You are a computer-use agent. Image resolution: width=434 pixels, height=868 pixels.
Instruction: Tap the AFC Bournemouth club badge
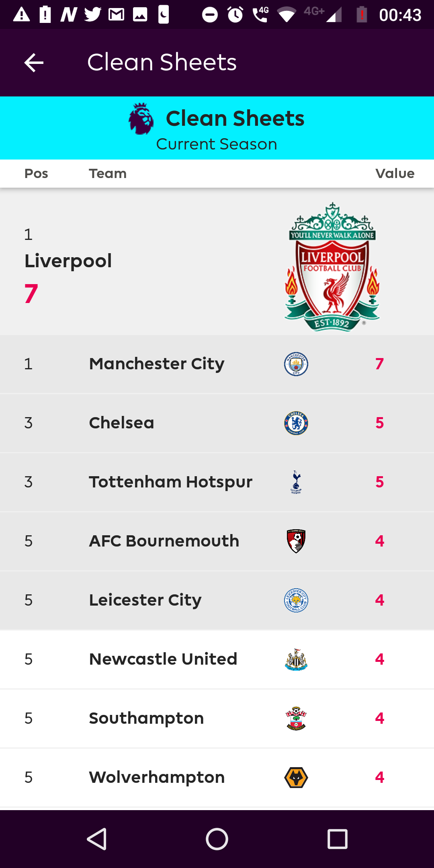tap(296, 541)
